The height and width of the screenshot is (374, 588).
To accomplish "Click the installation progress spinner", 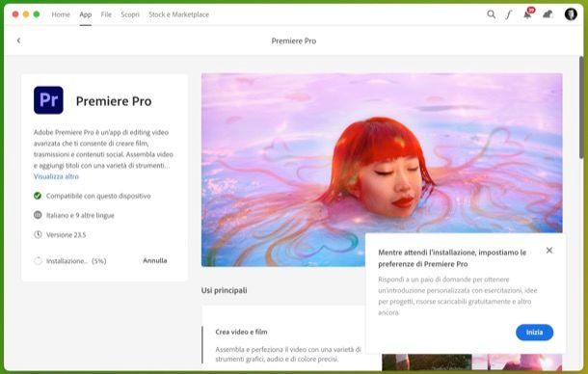I will coord(38,260).
